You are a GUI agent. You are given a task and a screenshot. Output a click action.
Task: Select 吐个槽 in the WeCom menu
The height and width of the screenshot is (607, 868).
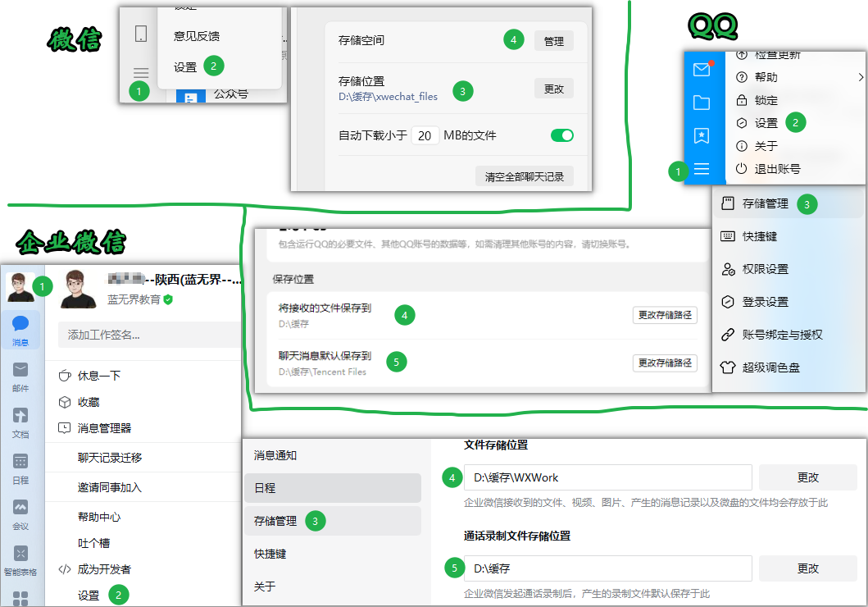[93, 543]
